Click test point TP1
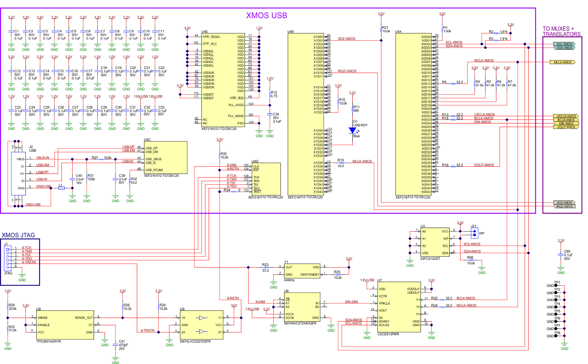The image size is (588, 364). (557, 285)
